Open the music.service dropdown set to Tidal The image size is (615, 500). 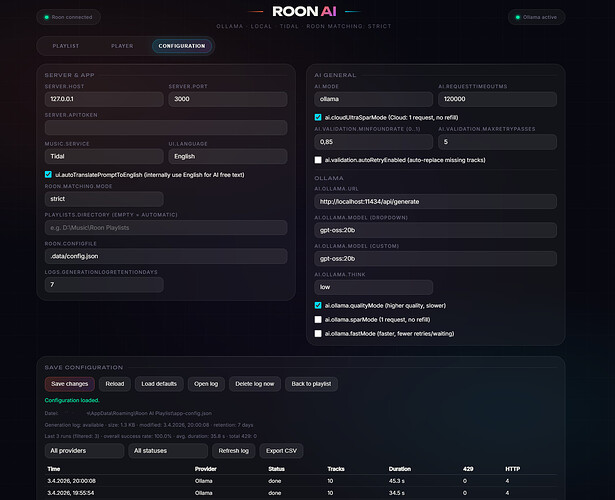click(104, 156)
